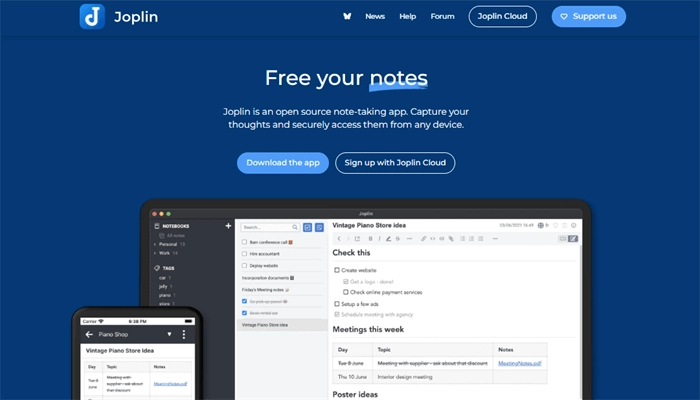Check the Deploy website to-do

point(244,266)
